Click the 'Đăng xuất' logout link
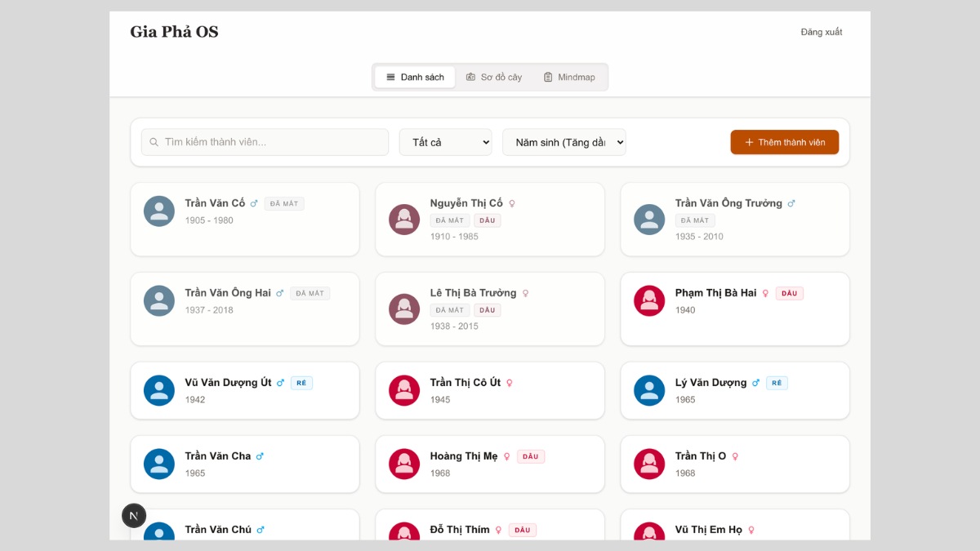Image resolution: width=980 pixels, height=551 pixels. click(821, 33)
